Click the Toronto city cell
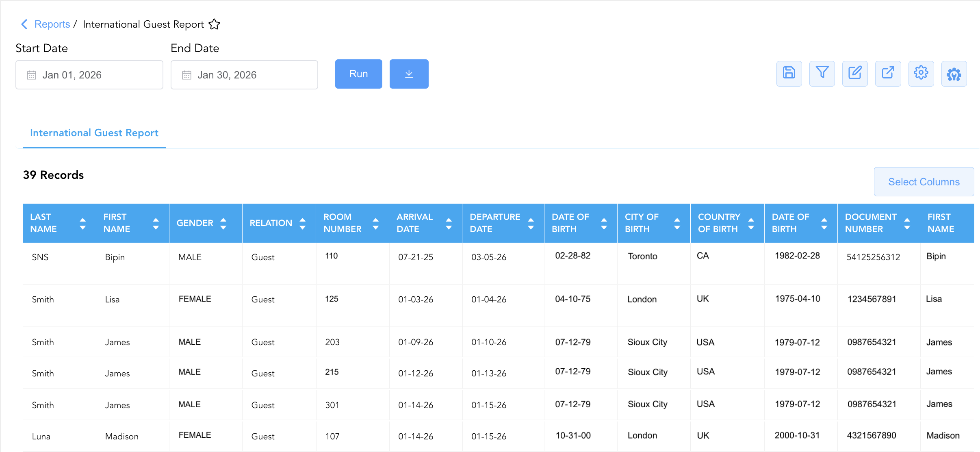980x452 pixels. (x=642, y=256)
